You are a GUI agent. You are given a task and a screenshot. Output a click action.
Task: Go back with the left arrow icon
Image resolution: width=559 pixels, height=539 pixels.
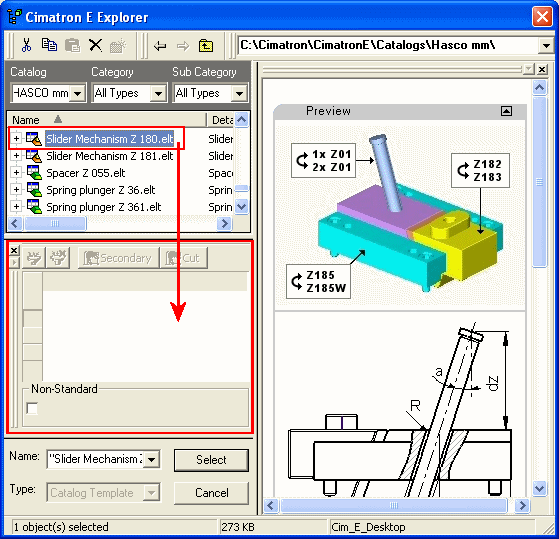pyautogui.click(x=160, y=46)
